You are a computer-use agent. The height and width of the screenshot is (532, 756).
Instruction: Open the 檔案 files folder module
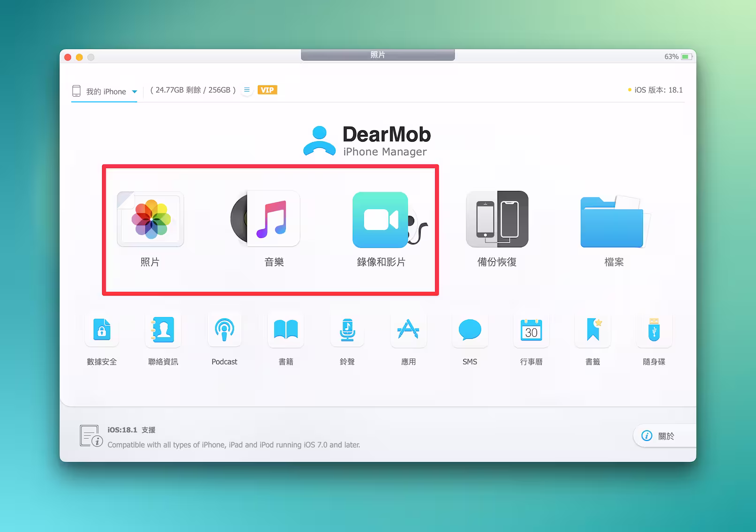pos(614,221)
